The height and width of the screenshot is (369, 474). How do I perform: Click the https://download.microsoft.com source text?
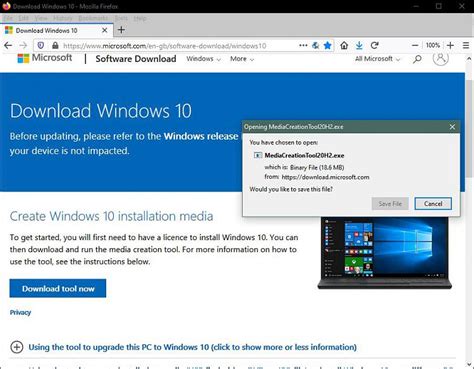click(325, 177)
